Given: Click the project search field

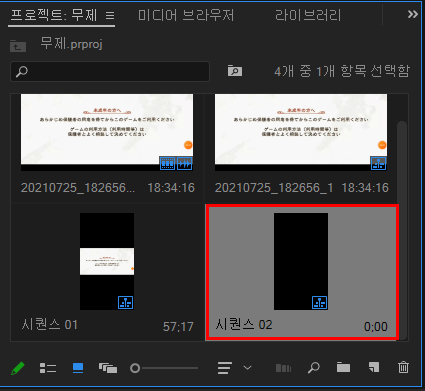Looking at the screenshot, I should click(x=110, y=71).
